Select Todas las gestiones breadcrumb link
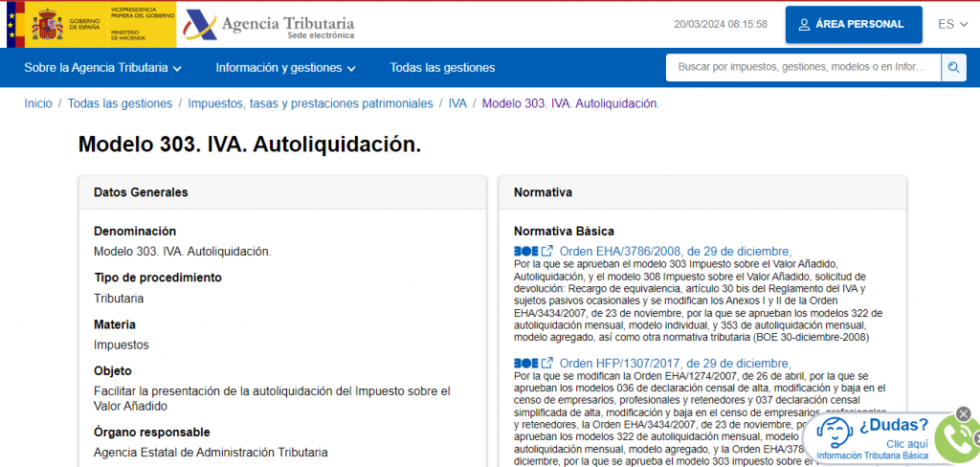Image resolution: width=980 pixels, height=467 pixels. [120, 103]
